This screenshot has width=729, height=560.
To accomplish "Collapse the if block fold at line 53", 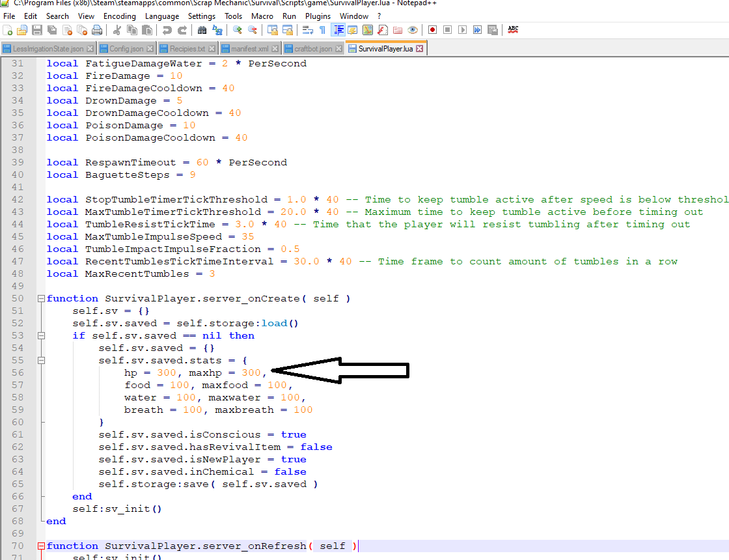I will 42,336.
